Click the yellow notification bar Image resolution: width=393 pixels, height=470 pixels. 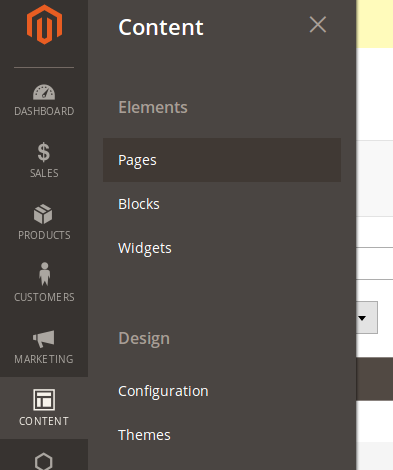click(374, 24)
